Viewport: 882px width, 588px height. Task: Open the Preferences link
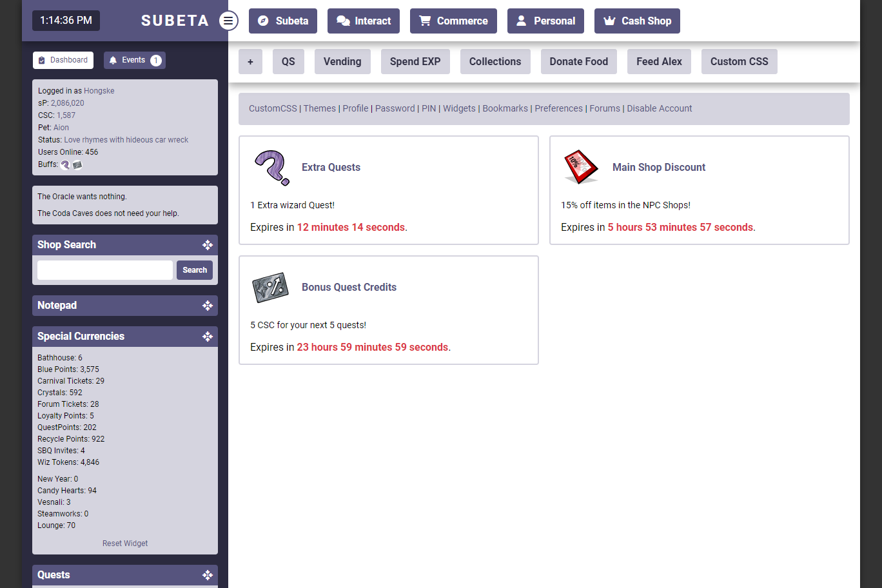pos(558,108)
